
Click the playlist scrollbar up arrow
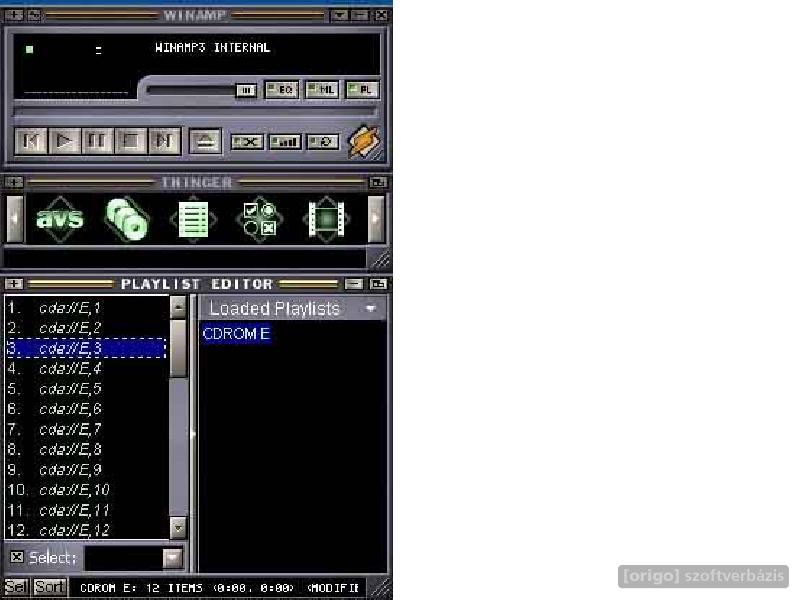pos(178,307)
